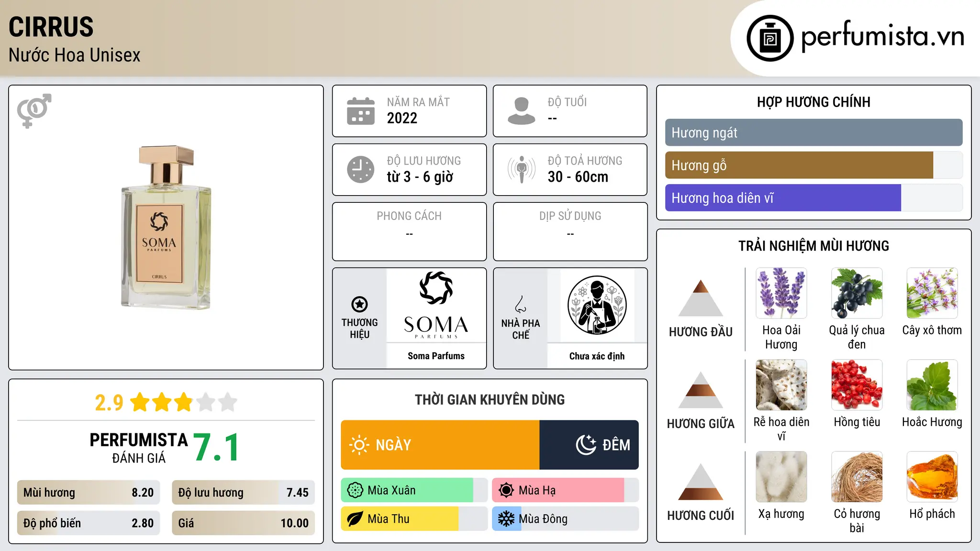Image resolution: width=980 pixels, height=551 pixels.
Task: Select the Rễ hoa diên vĩ thumbnail
Action: [781, 385]
